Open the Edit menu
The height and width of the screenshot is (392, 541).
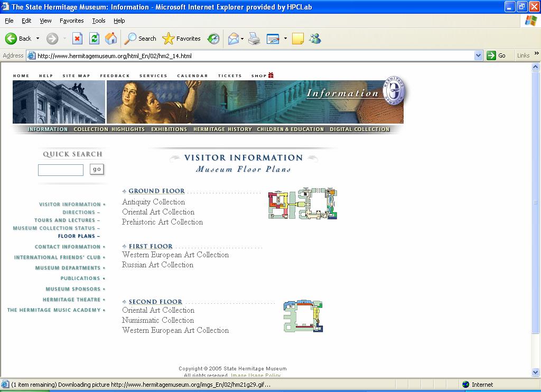[26, 21]
